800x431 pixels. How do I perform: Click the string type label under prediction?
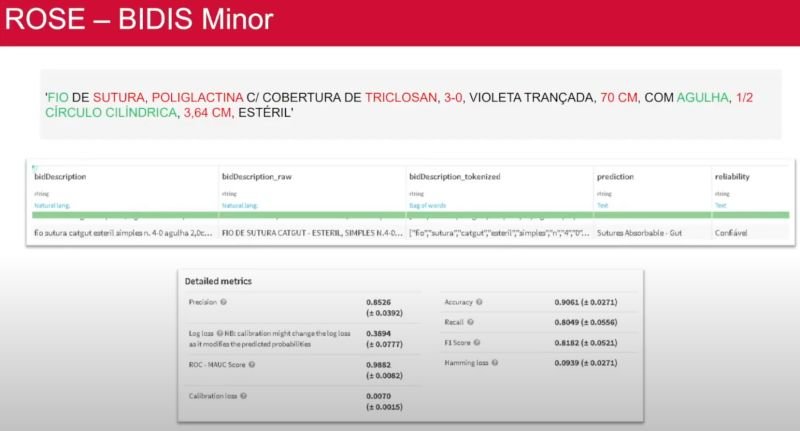[x=604, y=194]
